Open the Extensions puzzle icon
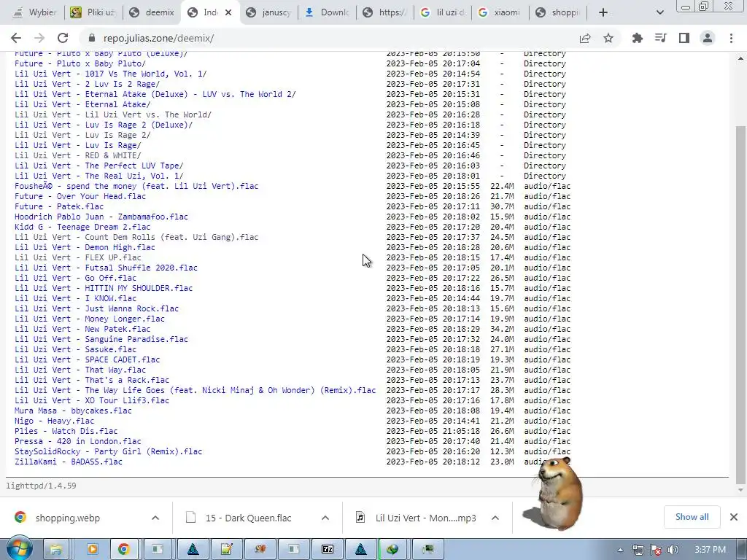 coord(637,38)
